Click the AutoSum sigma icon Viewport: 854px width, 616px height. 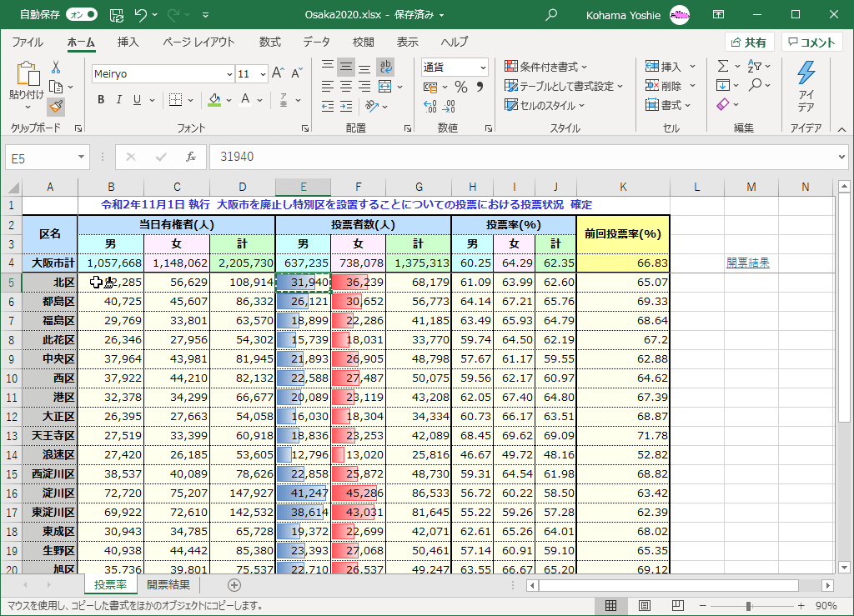[x=723, y=66]
